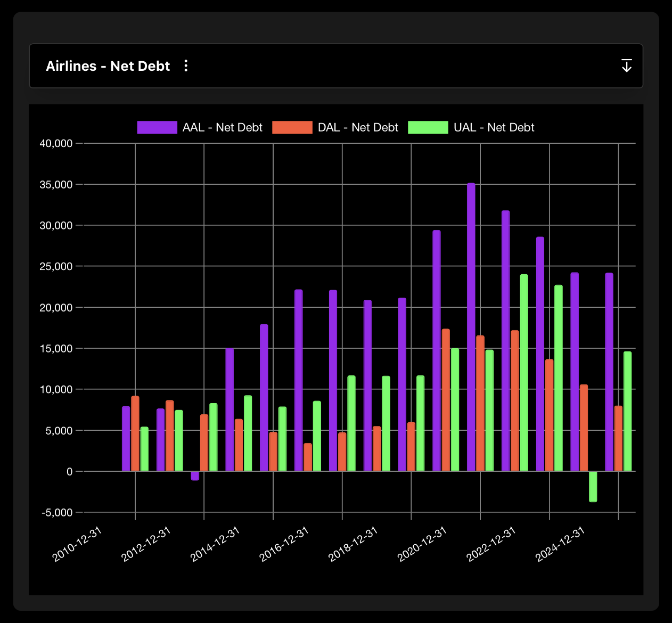Click the tallest green UAL bar

(523, 373)
